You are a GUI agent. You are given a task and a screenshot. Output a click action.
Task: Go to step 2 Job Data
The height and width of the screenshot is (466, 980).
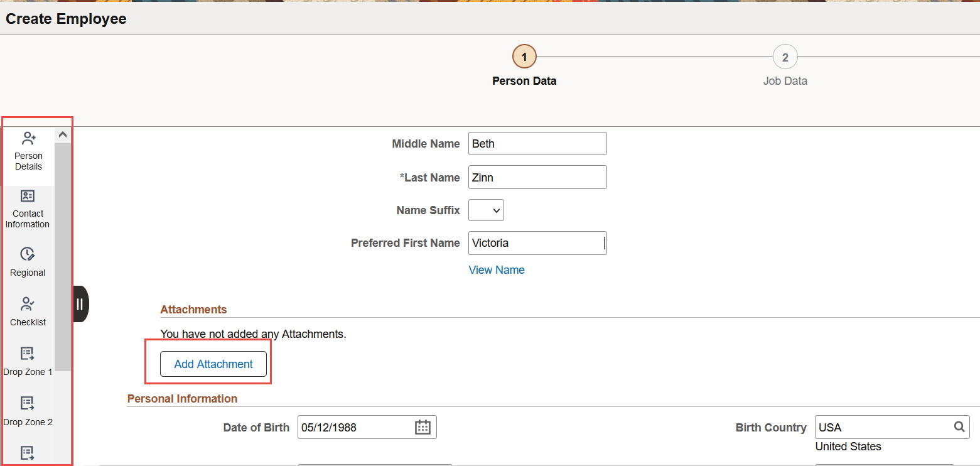tap(785, 57)
